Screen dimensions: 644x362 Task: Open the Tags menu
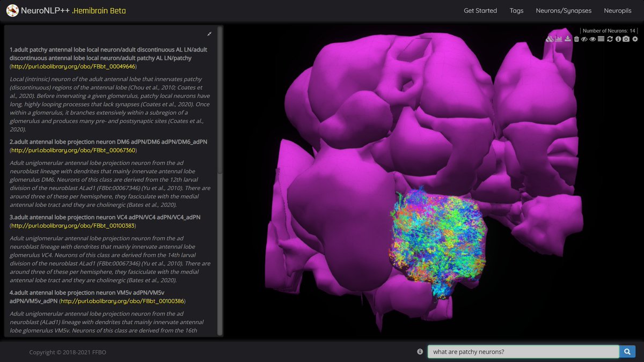click(x=516, y=11)
